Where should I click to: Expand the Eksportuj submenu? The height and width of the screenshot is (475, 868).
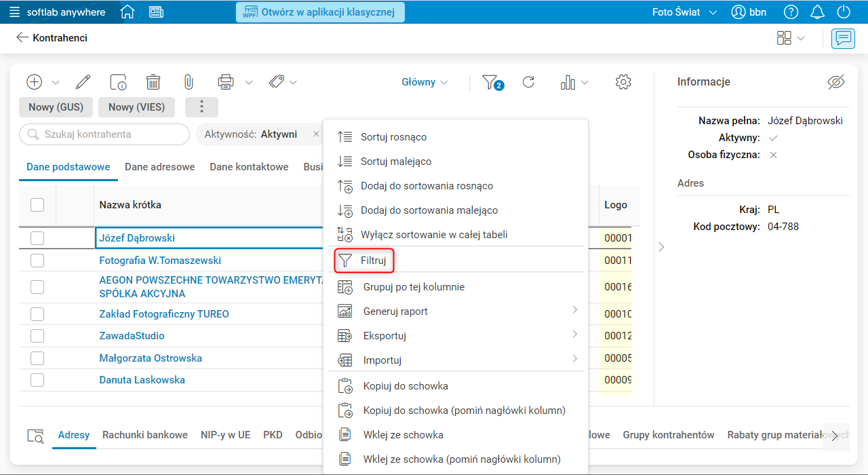point(456,336)
